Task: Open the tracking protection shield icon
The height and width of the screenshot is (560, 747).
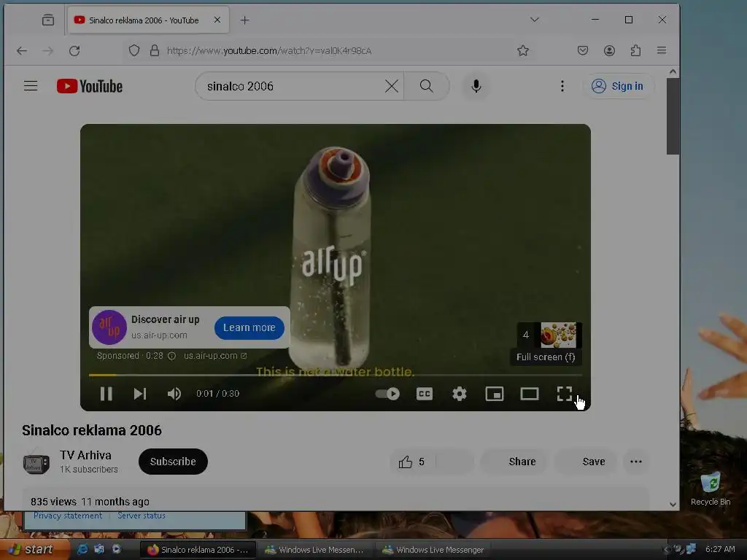Action: coord(134,50)
